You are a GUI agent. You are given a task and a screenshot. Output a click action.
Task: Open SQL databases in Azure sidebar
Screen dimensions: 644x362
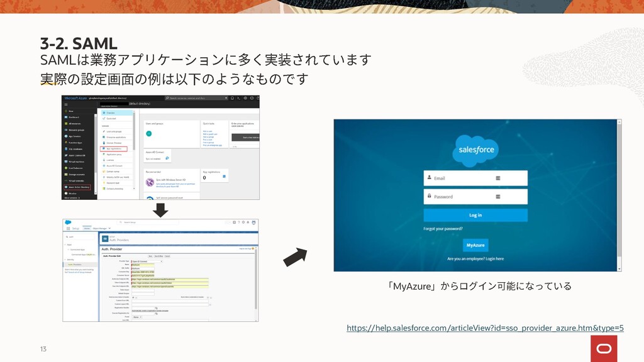[x=74, y=149]
